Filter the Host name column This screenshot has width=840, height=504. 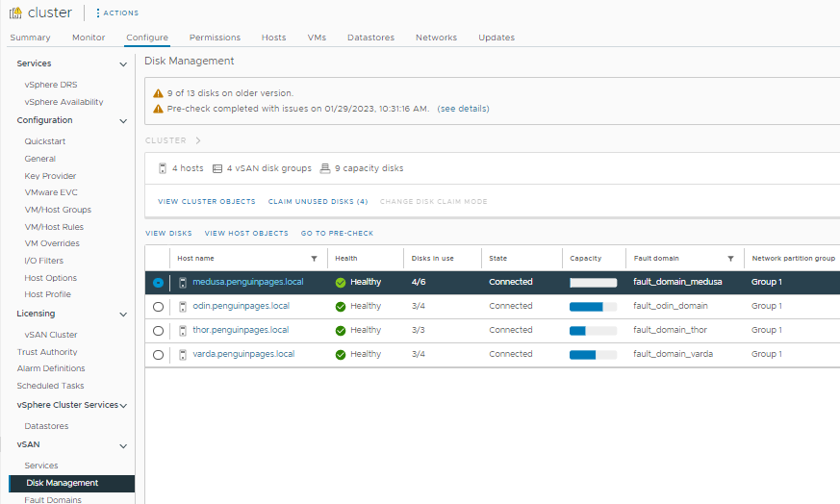pos(315,259)
